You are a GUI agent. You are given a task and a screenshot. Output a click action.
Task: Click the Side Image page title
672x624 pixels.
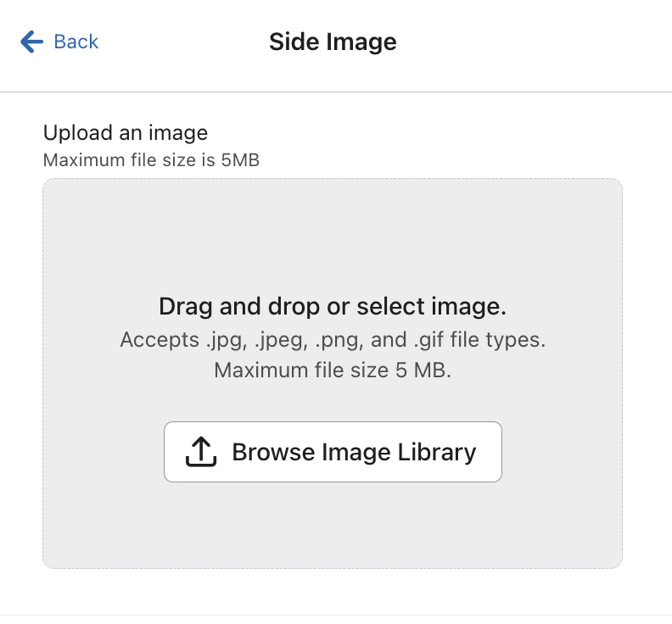point(333,42)
